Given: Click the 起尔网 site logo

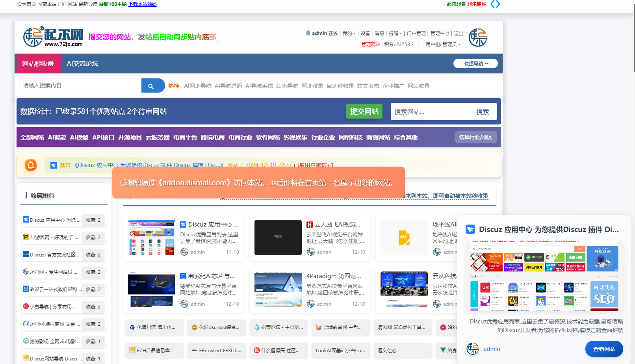Looking at the screenshot, I should (x=53, y=37).
